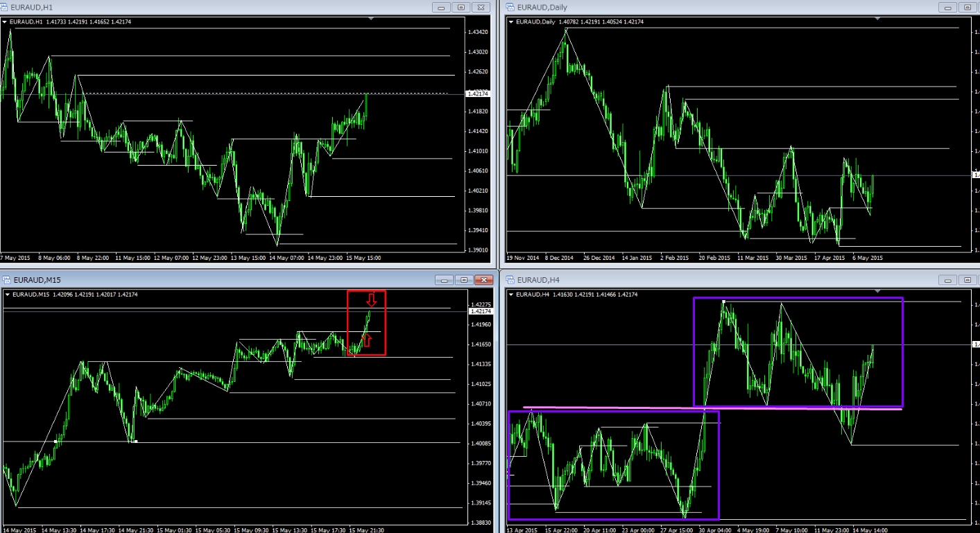The width and height of the screenshot is (980, 533).
Task: Select the red down arrow on M15 chart
Action: coord(372,300)
